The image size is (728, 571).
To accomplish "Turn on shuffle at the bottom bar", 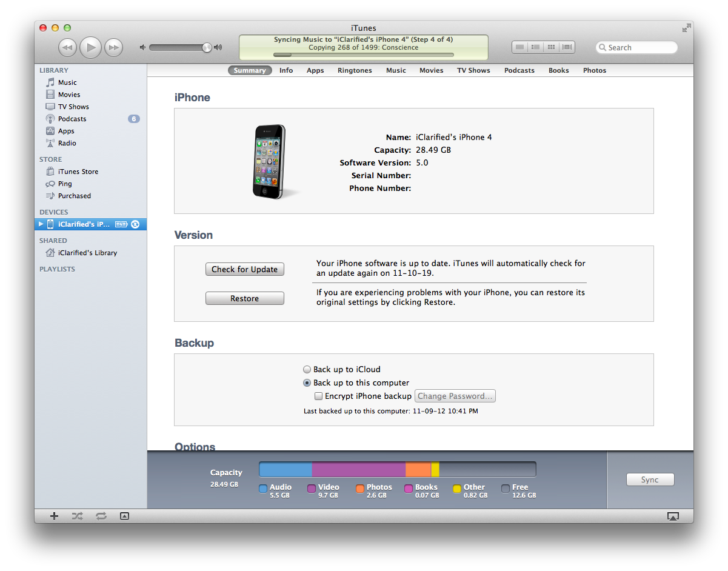I will coord(77,516).
